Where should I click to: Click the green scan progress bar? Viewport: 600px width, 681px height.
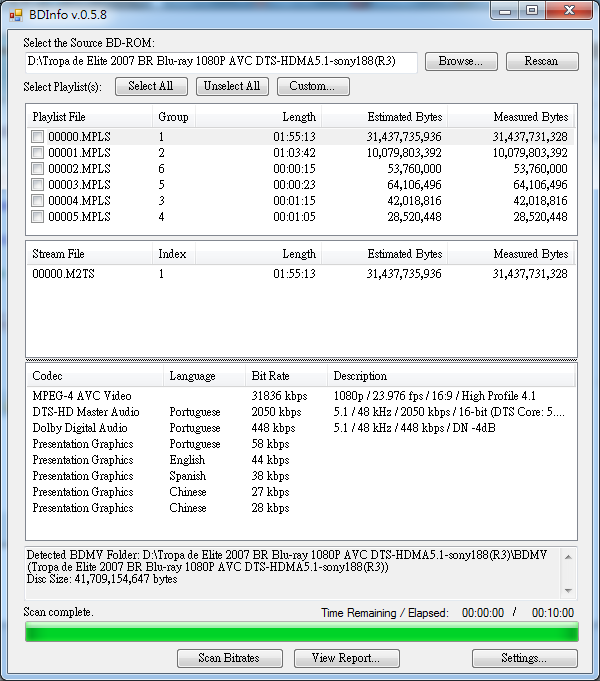pyautogui.click(x=301, y=632)
